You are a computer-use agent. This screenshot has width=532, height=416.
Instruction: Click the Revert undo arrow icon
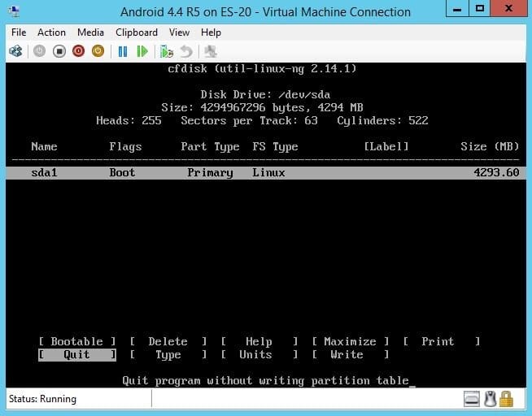click(186, 51)
